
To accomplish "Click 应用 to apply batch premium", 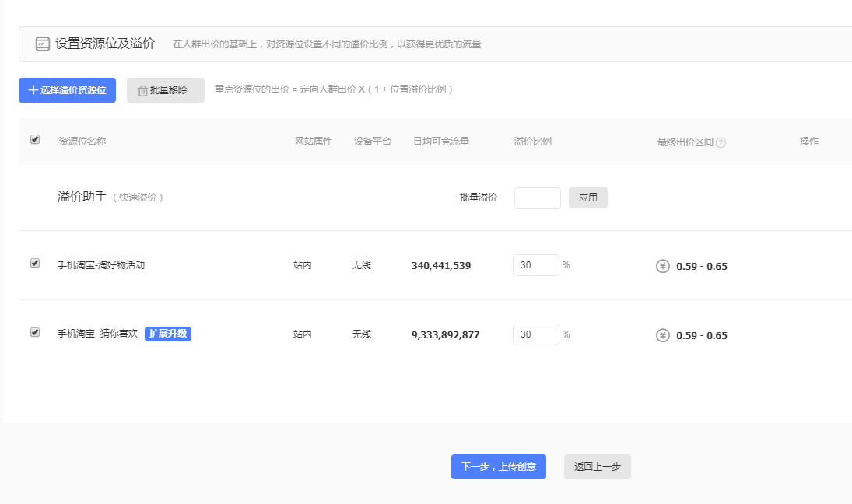I will coord(588,198).
